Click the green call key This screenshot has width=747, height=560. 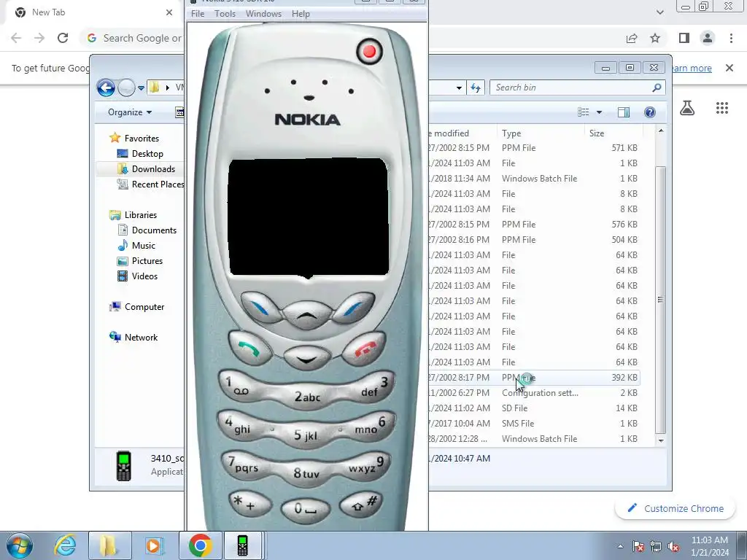tap(249, 349)
